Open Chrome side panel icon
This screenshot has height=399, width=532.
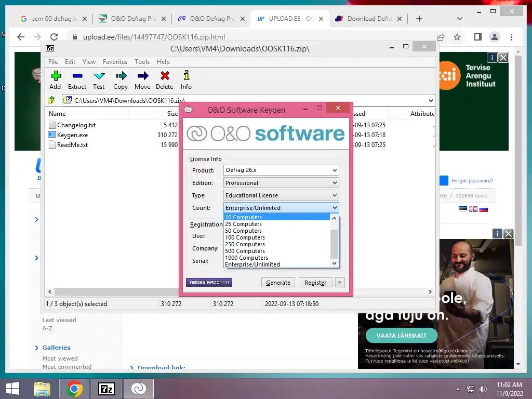click(x=478, y=37)
